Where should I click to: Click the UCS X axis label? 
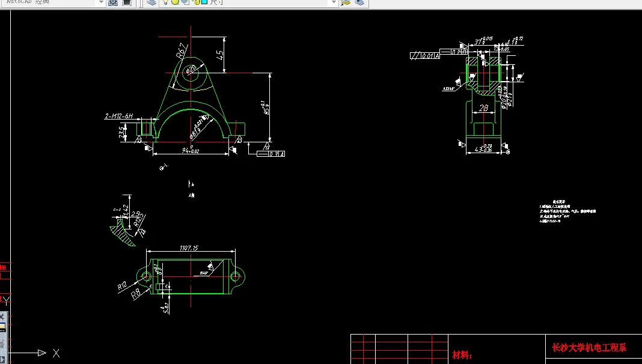click(56, 353)
